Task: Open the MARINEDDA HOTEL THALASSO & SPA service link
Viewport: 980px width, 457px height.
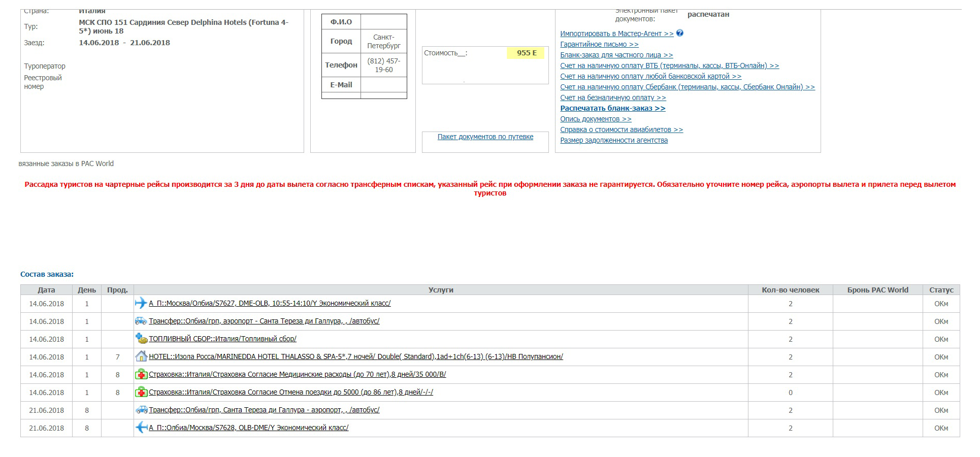Action: click(356, 356)
